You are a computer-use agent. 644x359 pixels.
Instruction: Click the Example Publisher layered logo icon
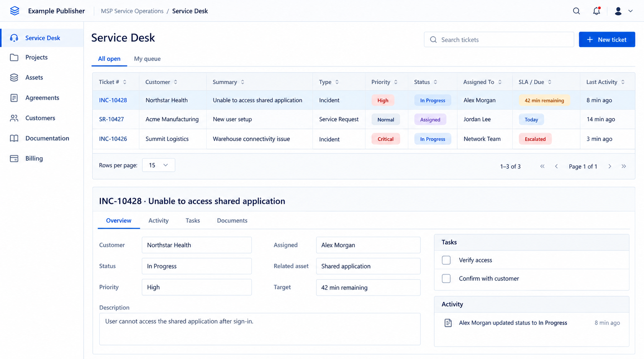pyautogui.click(x=15, y=11)
